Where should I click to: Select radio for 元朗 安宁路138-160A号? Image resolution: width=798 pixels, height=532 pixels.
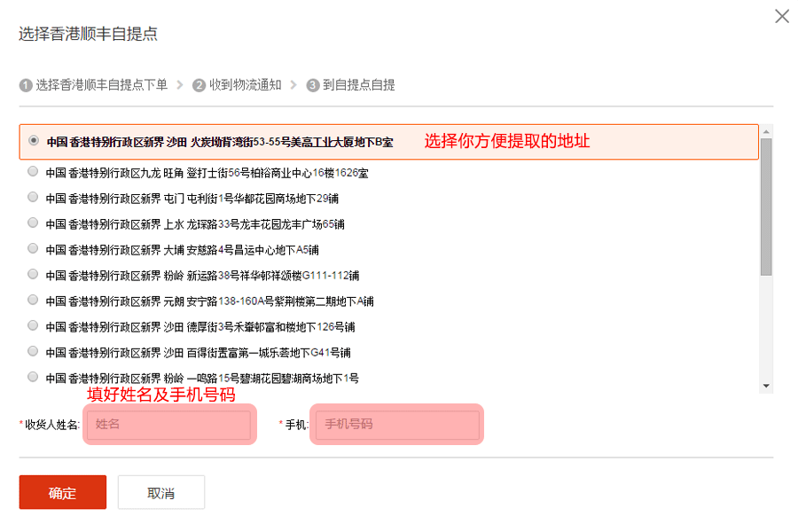(33, 300)
